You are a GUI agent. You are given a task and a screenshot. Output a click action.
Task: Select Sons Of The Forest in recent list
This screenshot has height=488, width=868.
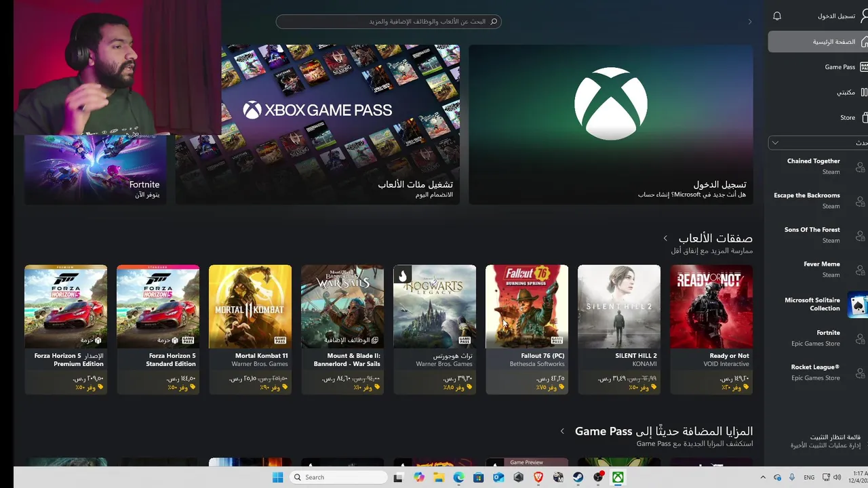(x=818, y=235)
